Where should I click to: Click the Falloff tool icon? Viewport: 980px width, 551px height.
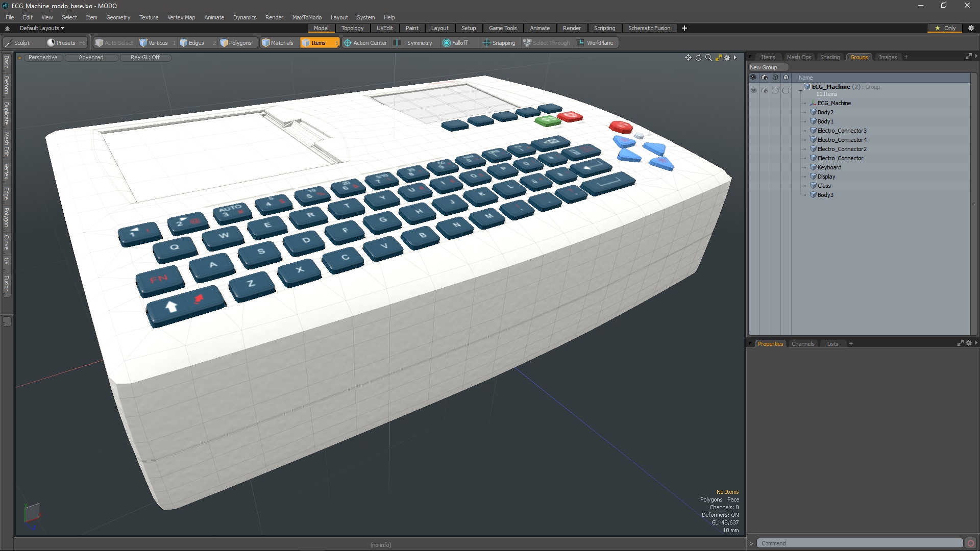447,43
